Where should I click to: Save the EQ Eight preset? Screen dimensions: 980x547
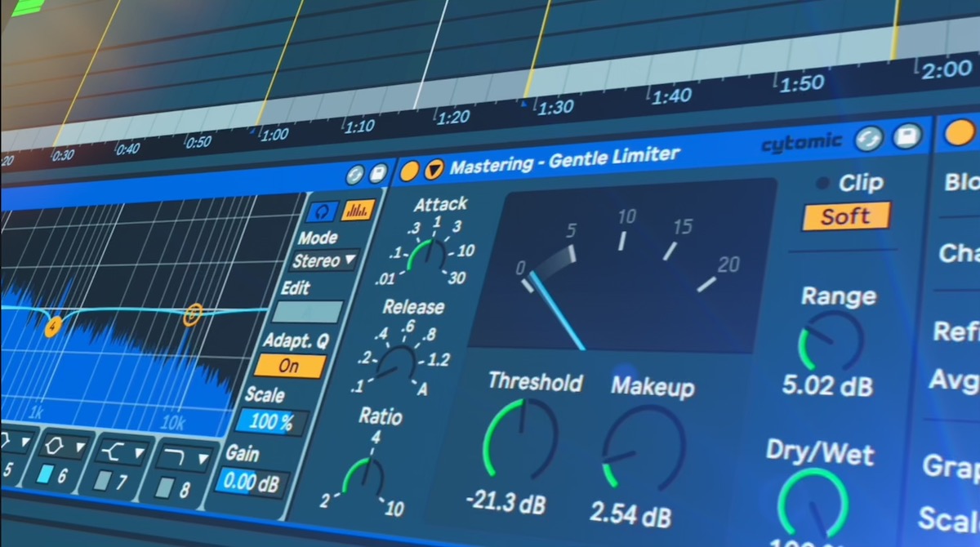click(x=376, y=171)
